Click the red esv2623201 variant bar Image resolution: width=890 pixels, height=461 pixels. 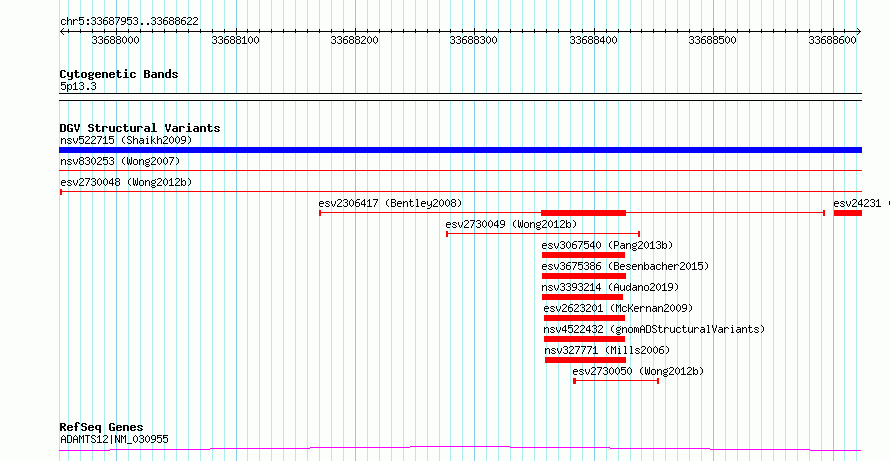pyautogui.click(x=585, y=318)
